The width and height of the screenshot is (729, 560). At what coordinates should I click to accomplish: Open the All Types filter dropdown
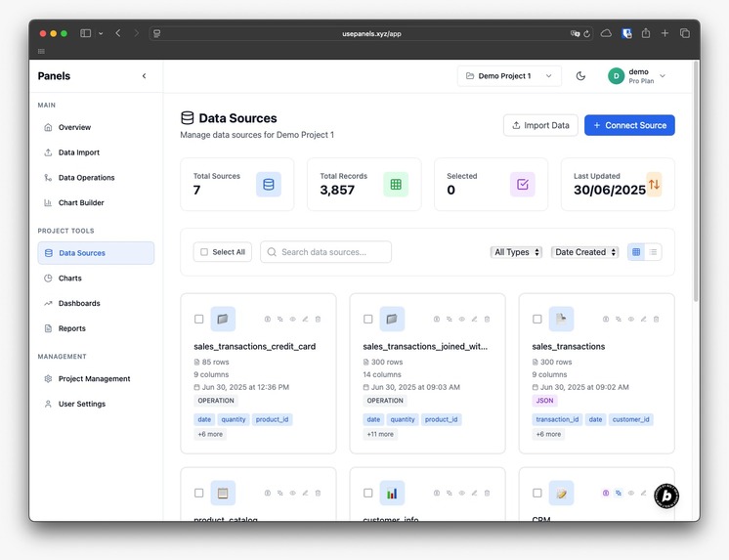pos(517,252)
